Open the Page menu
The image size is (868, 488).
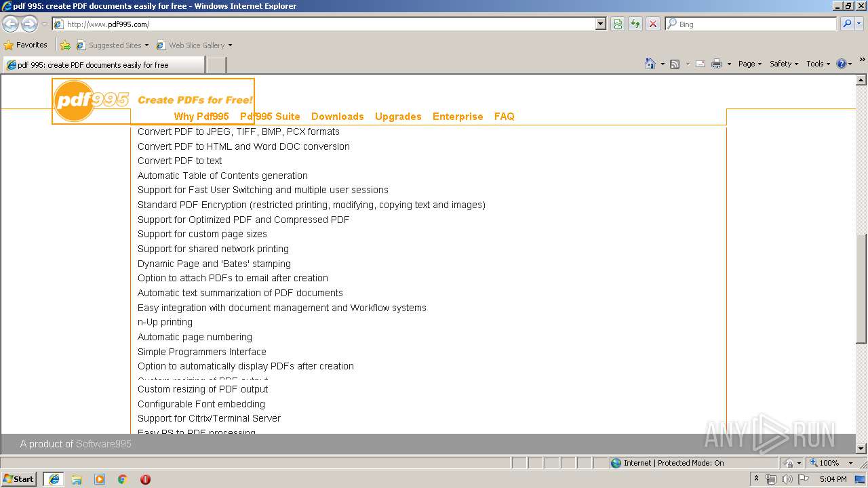click(749, 64)
